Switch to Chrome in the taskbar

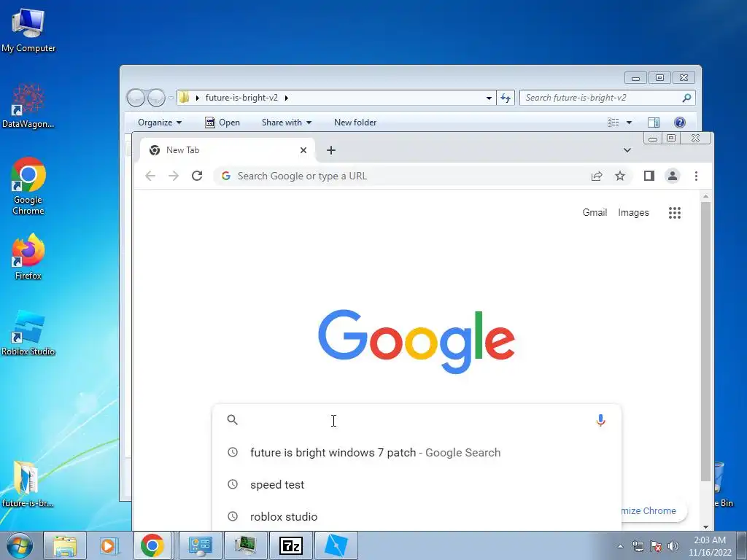coord(152,545)
